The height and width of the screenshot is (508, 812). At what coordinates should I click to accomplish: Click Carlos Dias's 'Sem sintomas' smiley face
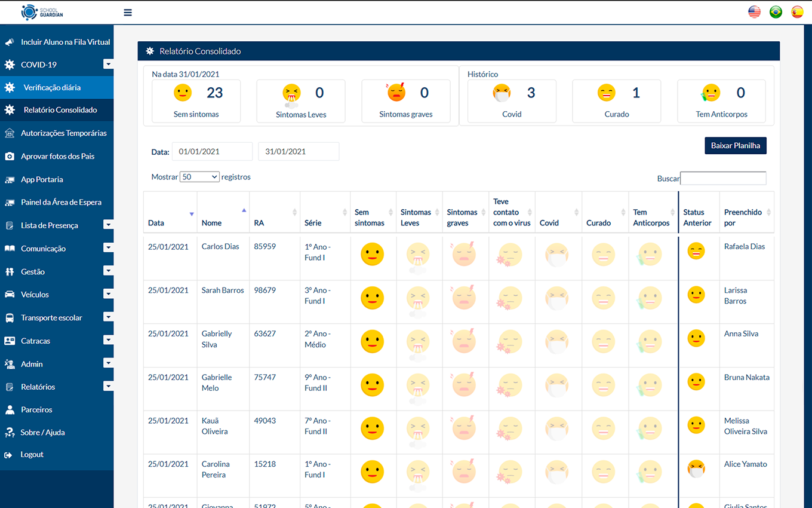(x=372, y=255)
